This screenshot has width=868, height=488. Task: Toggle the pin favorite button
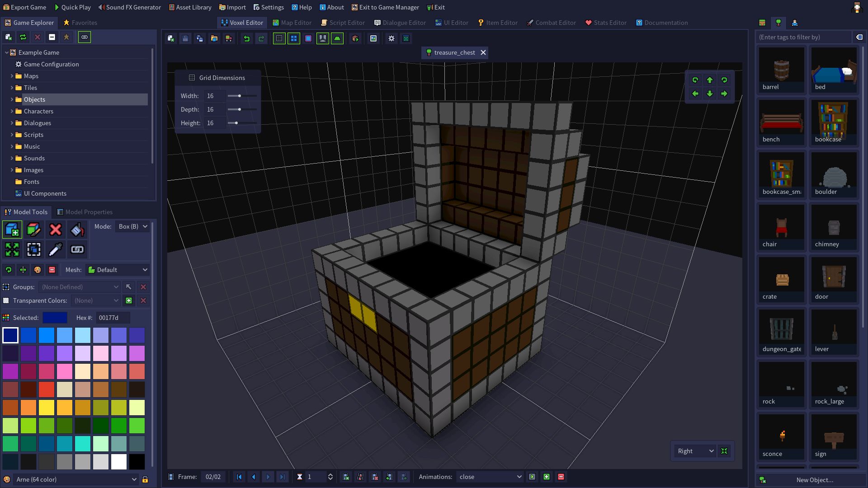click(66, 37)
